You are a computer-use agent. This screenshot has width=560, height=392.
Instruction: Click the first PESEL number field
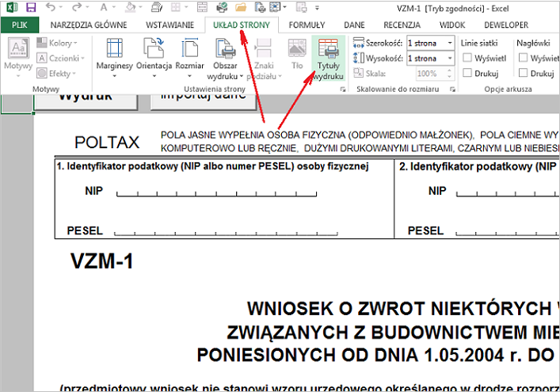[226, 233]
